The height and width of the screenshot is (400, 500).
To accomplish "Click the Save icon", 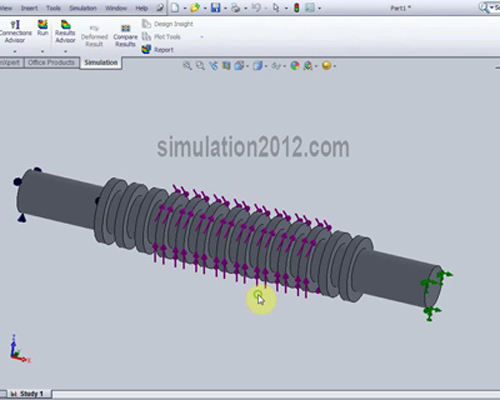I will [216, 8].
